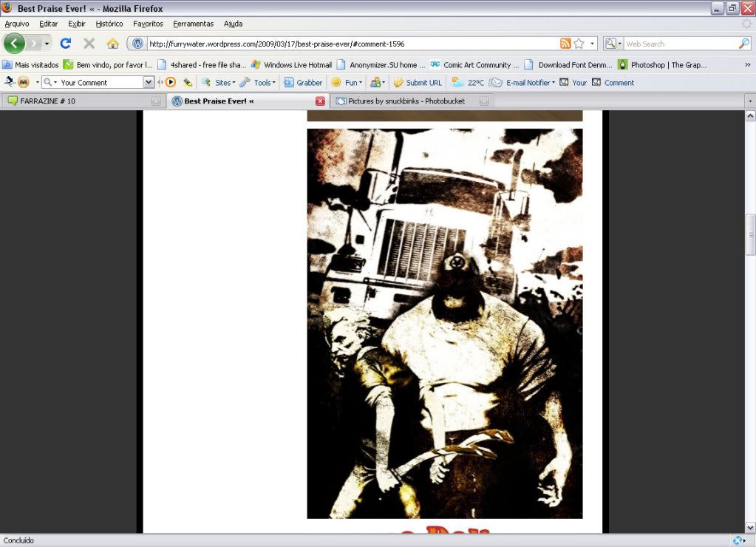Open the 4shared free file sharing bookmark

pos(202,64)
